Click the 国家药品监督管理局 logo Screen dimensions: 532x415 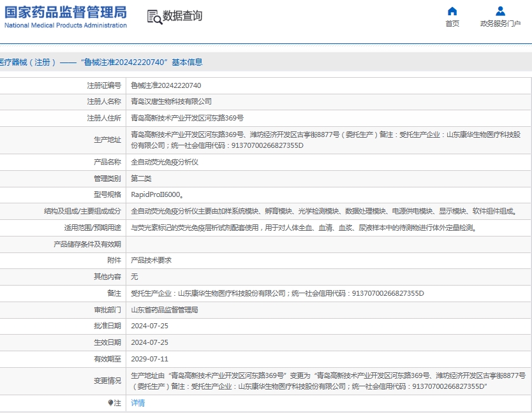(66, 17)
